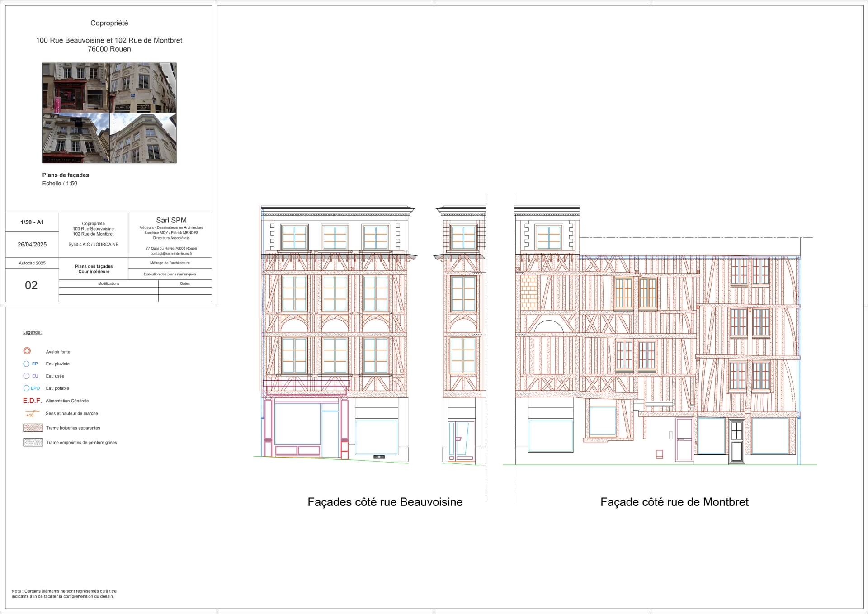Click the Avaloir fonte legend symbol
Viewport: 868px width, 614px height.
point(27,351)
